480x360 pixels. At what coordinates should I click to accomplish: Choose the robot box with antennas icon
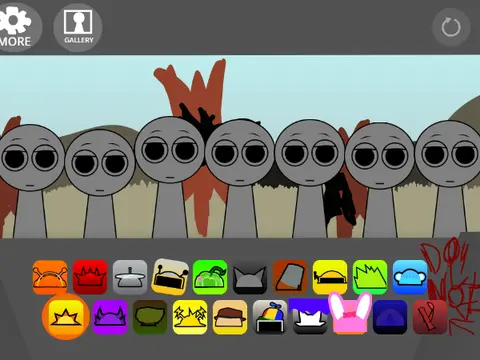coord(170,277)
